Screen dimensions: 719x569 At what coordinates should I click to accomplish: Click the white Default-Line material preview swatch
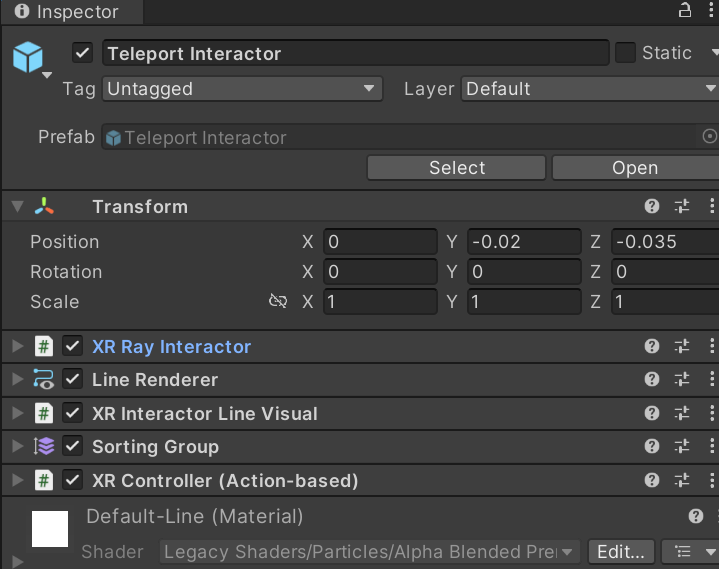coord(50,529)
